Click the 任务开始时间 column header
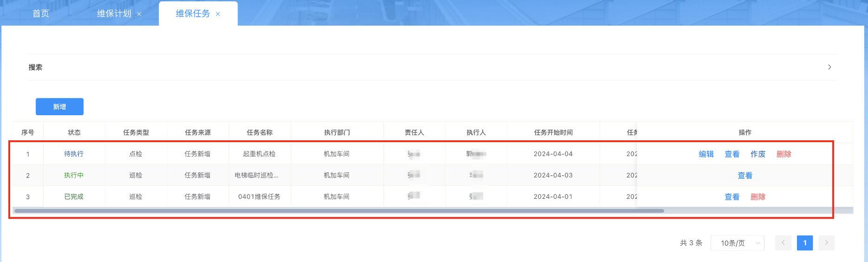Viewport: 868px width, 262px height. tap(553, 132)
